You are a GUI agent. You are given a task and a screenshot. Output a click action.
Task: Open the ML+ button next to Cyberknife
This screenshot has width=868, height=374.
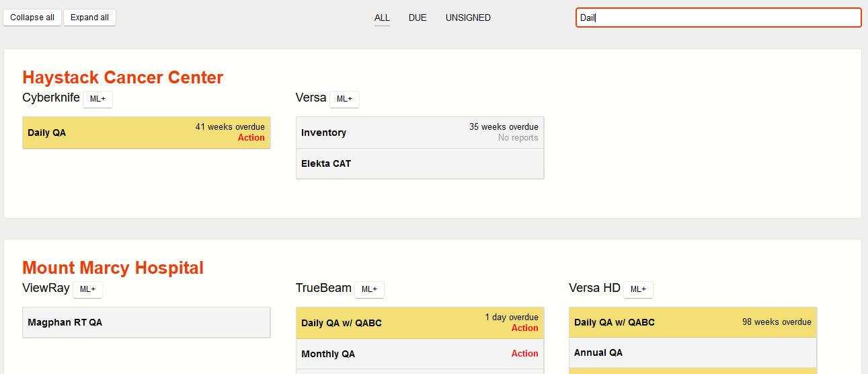[x=97, y=99]
